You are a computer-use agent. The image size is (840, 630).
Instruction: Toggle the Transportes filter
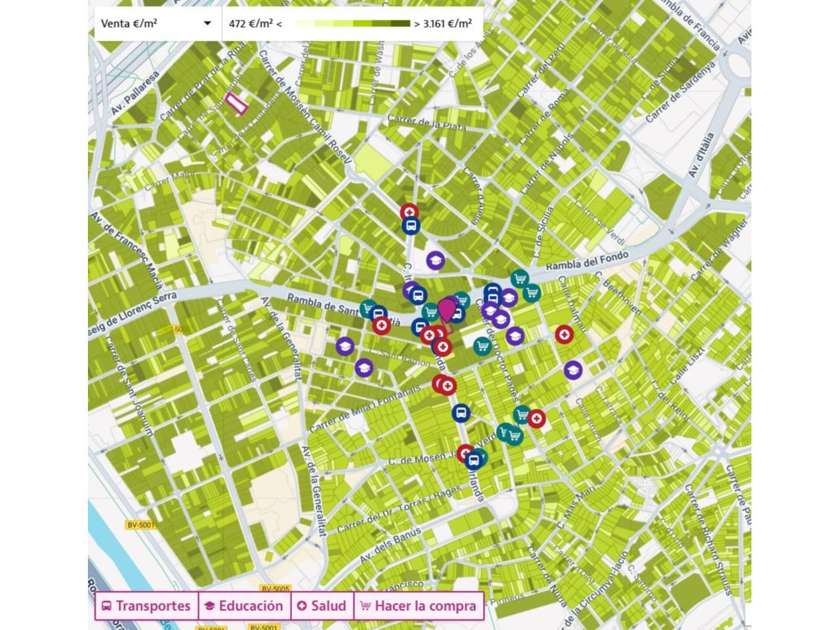coord(146,606)
